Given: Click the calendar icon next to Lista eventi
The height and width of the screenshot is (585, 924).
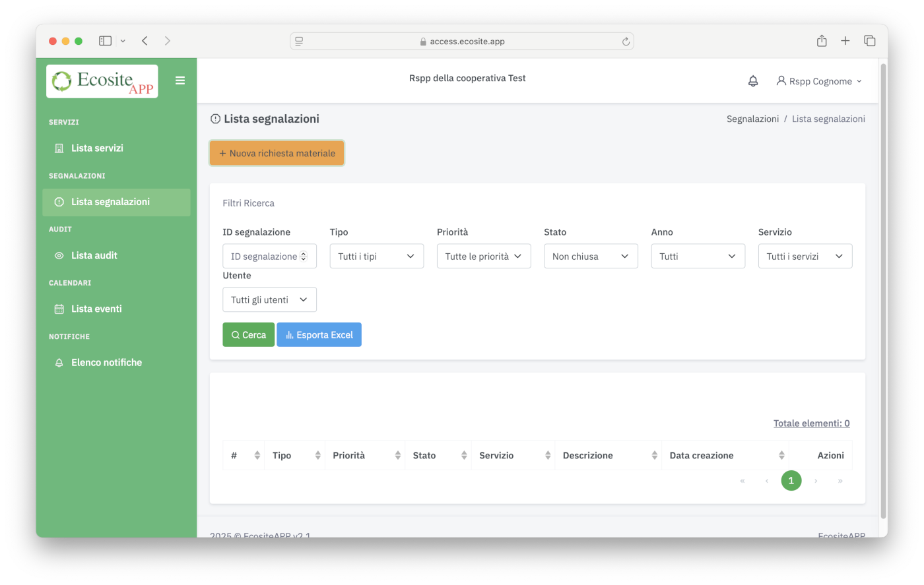Looking at the screenshot, I should (59, 309).
